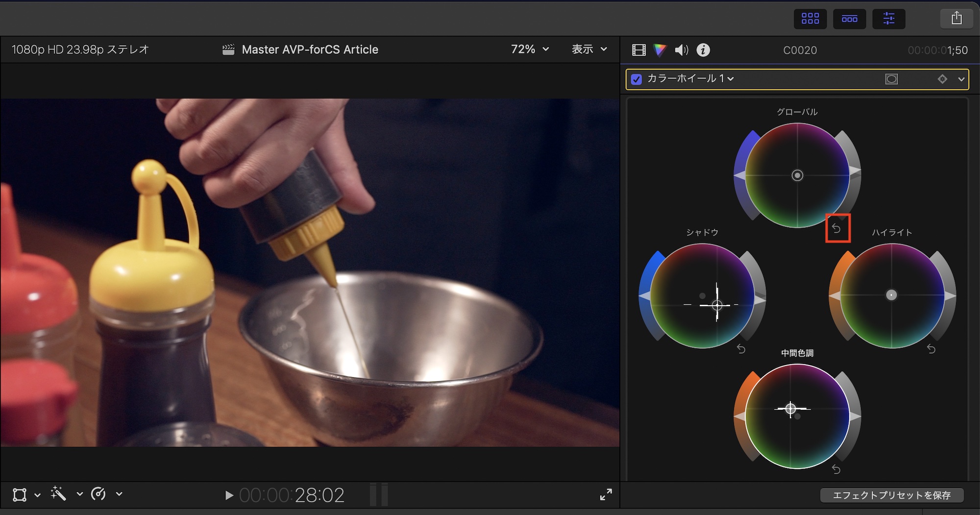Disable the カラーホイール 1 checkbox
The image size is (980, 515).
pos(637,79)
